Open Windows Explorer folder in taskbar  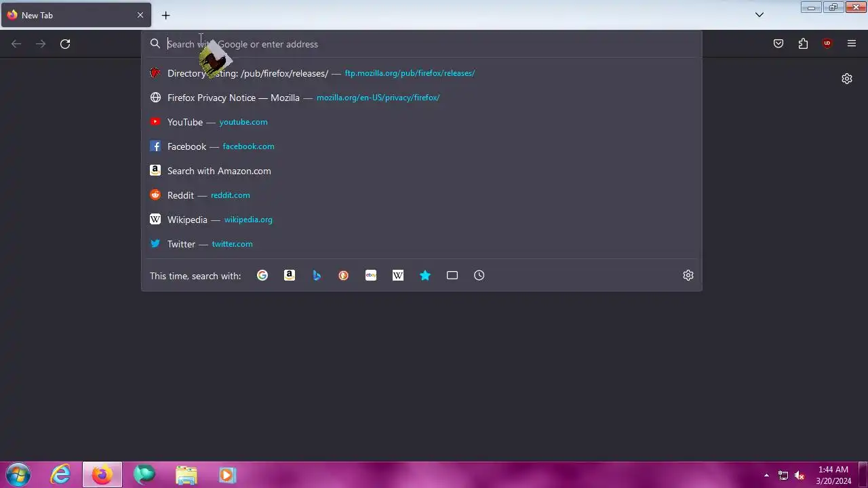[186, 475]
